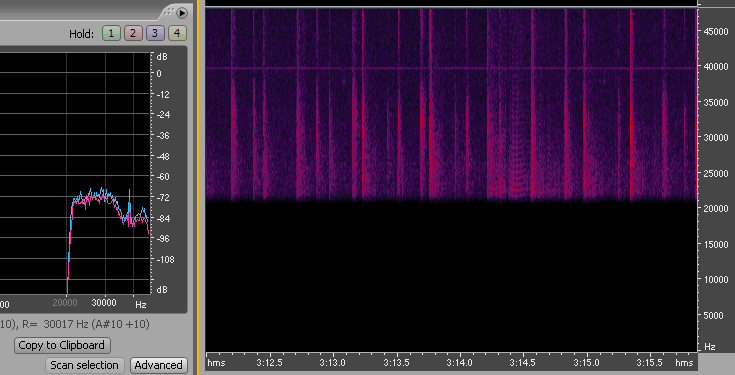Viewport: 735px width, 375px height.
Task: Click the Hz unit label on spectral ruler
Action: click(x=710, y=347)
